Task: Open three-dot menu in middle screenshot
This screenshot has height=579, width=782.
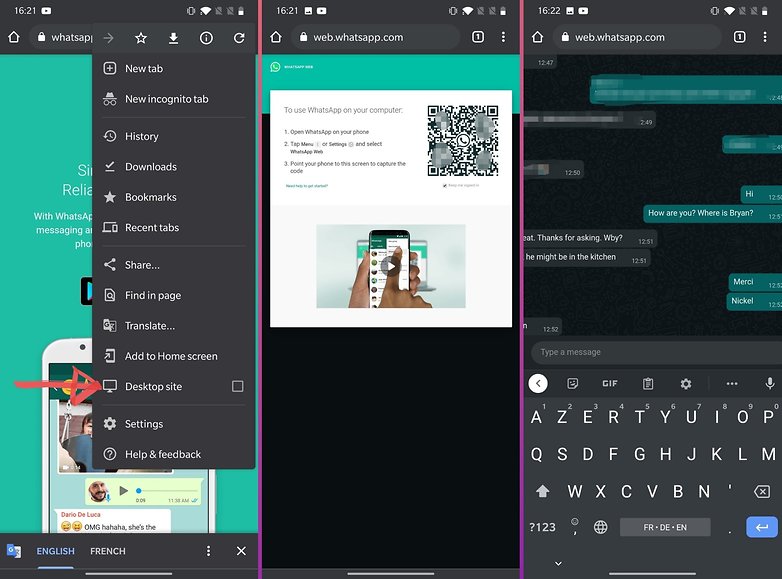Action: [503, 37]
